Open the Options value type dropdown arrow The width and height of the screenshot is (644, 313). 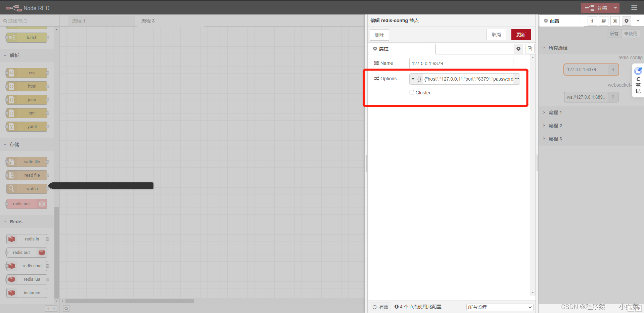tap(413, 79)
